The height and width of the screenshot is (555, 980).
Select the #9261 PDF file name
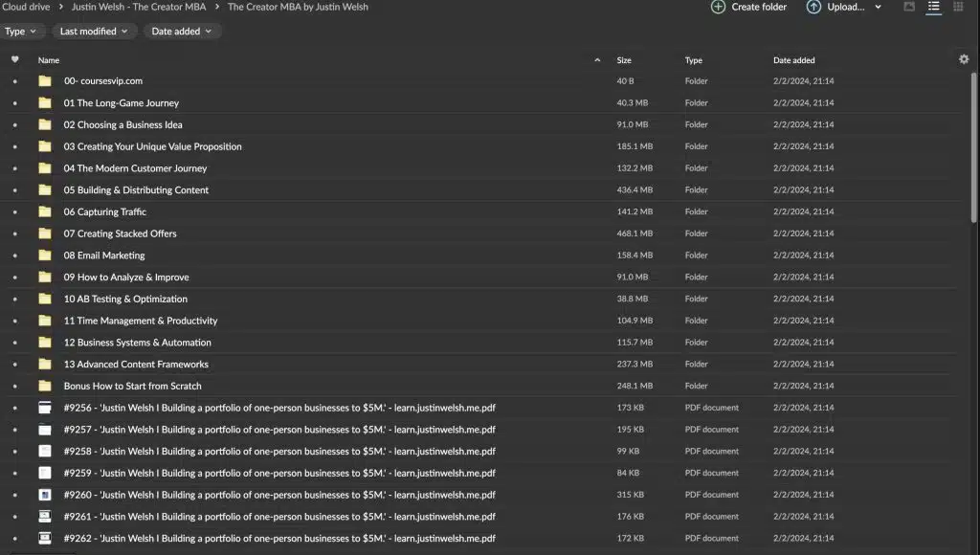(x=279, y=517)
